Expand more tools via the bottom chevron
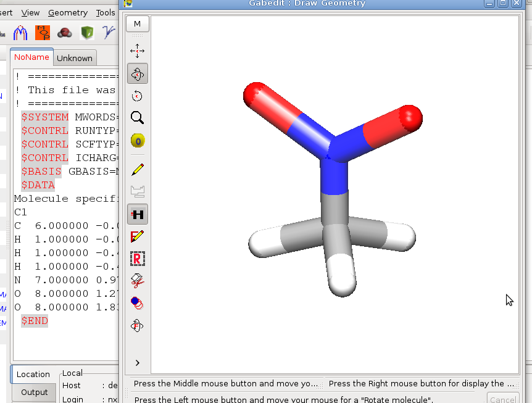Screen dimensions: 532x403 click(137, 363)
